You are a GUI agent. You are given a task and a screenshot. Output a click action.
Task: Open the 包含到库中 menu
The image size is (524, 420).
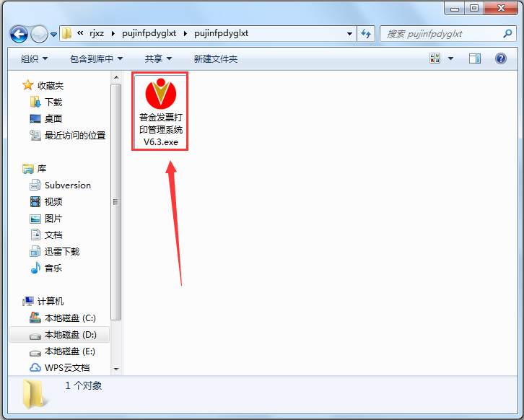(96, 58)
